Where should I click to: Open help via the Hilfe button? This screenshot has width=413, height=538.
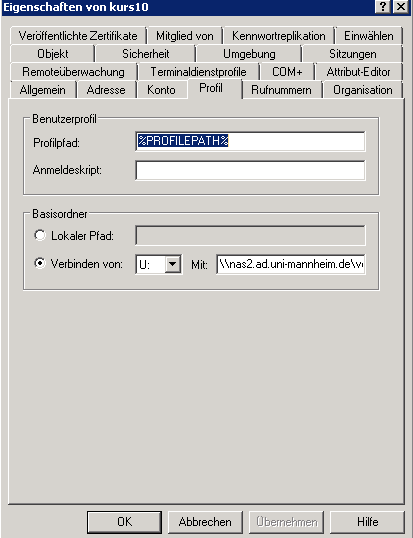[x=367, y=522]
